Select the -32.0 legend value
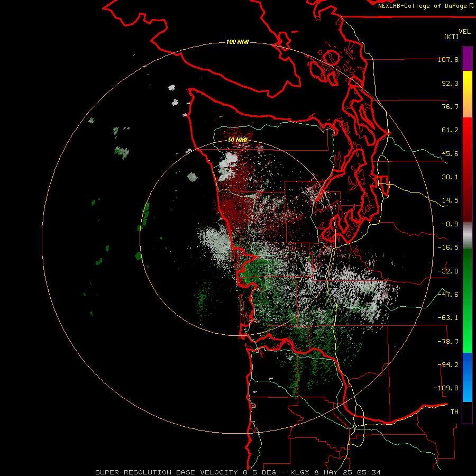This screenshot has height=476, width=476. click(x=448, y=271)
